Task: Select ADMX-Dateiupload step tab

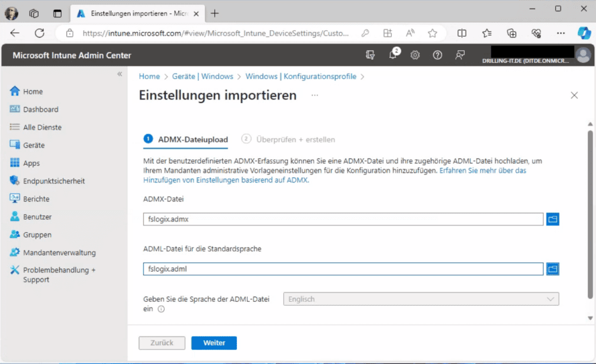Action: 186,140
